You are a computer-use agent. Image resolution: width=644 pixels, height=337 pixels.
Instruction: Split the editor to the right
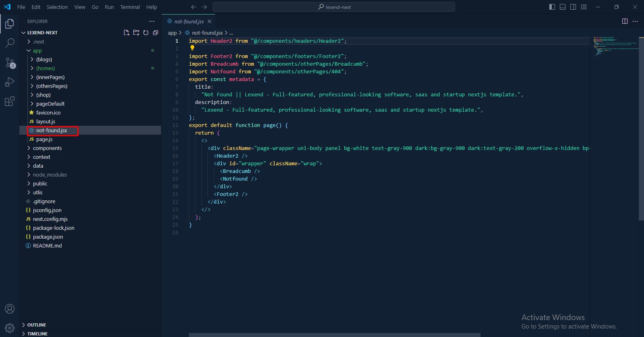625,21
